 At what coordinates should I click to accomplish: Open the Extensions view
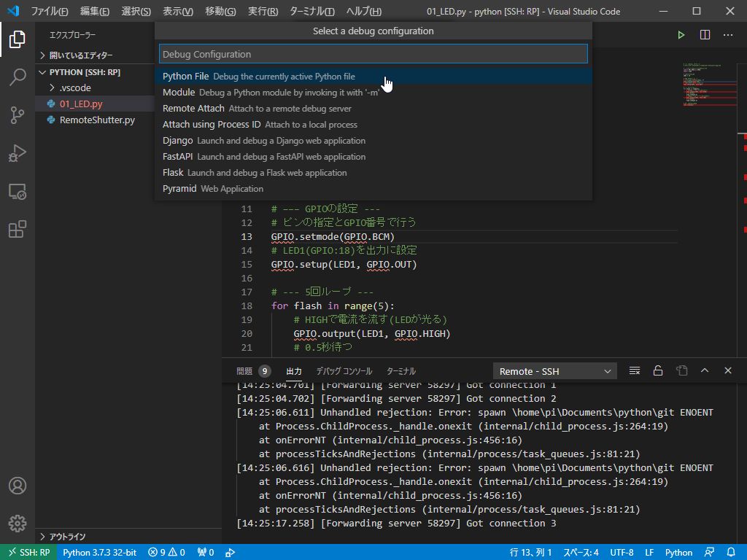click(x=18, y=229)
